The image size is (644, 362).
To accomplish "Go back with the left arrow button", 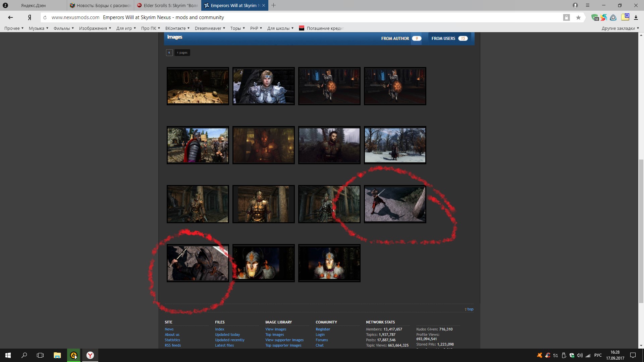I will coord(10,17).
